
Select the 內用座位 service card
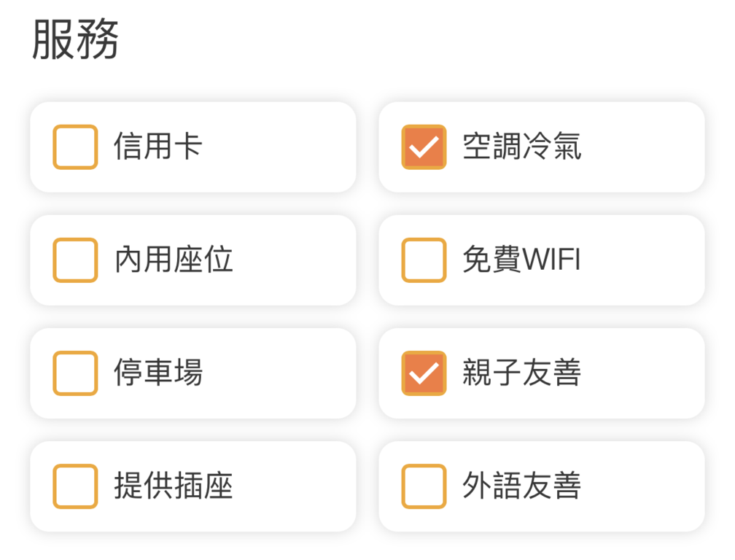pos(192,260)
